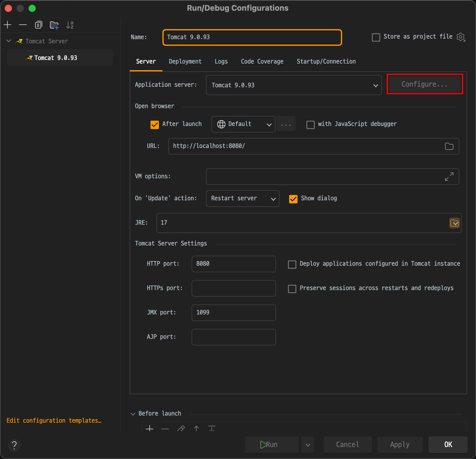Open Default browser dropdown
The image size is (476, 459).
point(243,124)
